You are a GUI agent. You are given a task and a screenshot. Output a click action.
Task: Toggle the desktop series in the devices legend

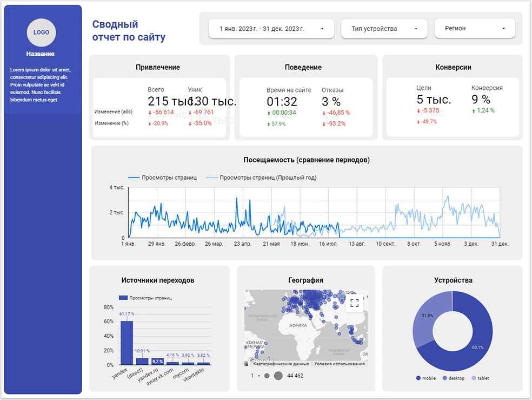[445, 378]
